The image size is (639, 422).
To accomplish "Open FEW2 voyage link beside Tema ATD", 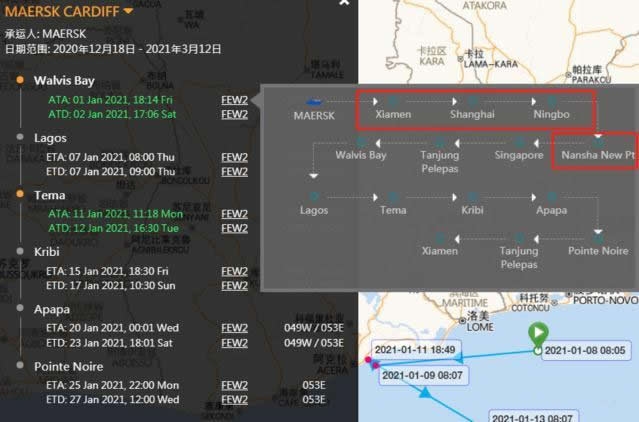I will (x=234, y=228).
